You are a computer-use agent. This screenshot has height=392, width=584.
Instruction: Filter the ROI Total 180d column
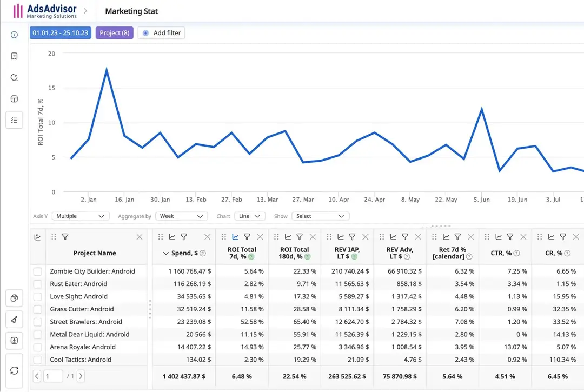click(x=300, y=237)
